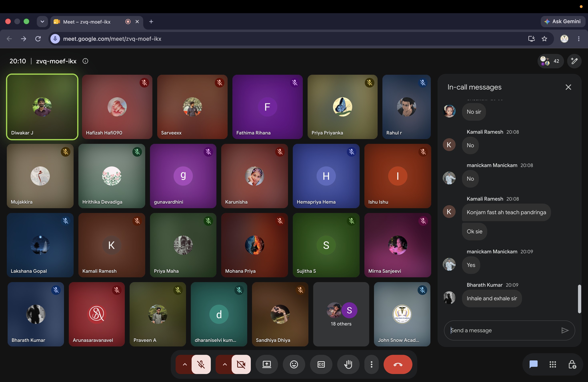
Task: Open the Ask Gemini button
Action: pos(563,21)
